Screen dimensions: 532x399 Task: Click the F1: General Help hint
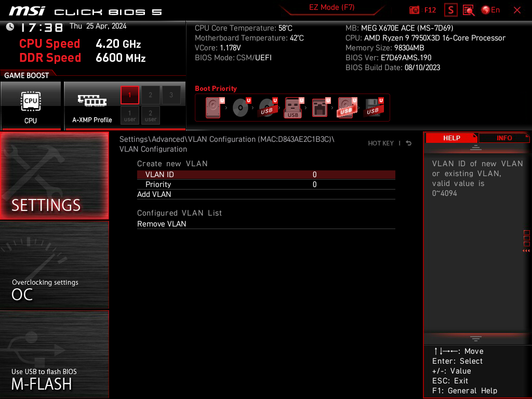[464, 391]
